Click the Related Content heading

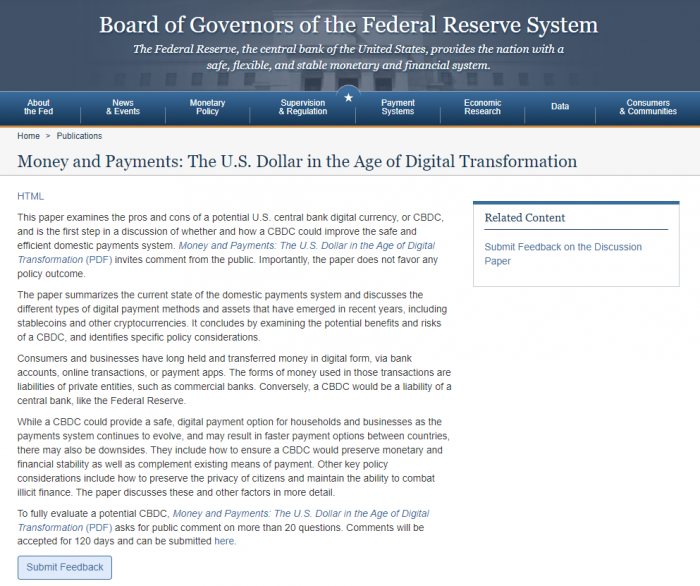[x=525, y=218]
